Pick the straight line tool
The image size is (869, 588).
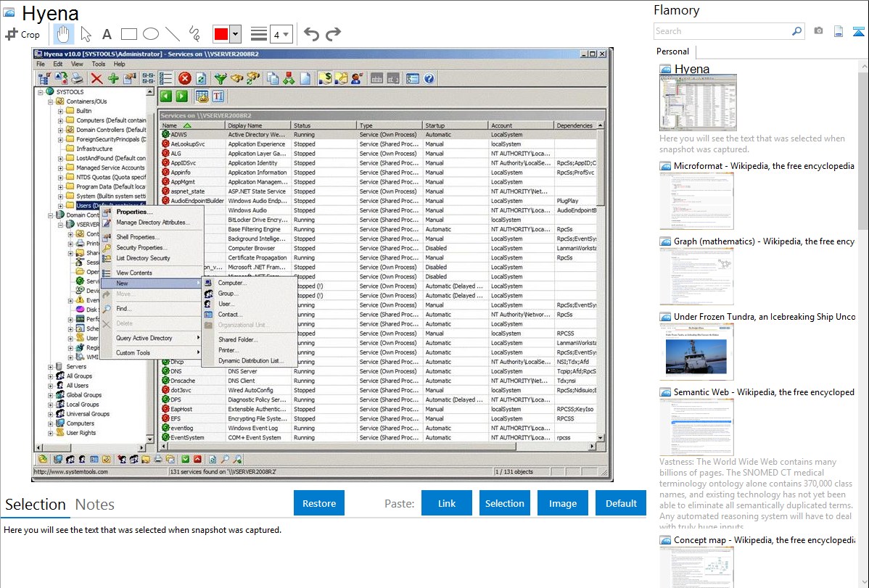173,34
